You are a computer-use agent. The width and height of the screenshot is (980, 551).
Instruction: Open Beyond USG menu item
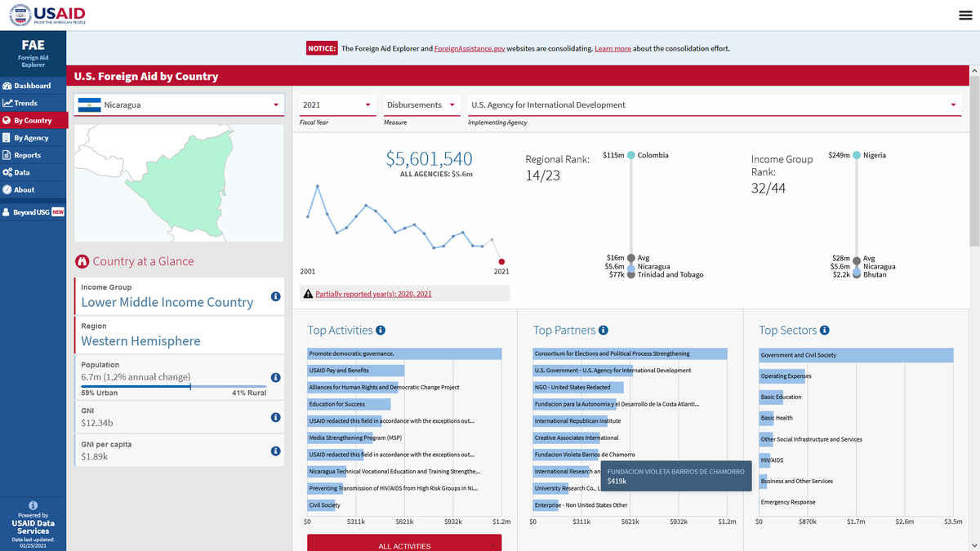[x=33, y=212]
